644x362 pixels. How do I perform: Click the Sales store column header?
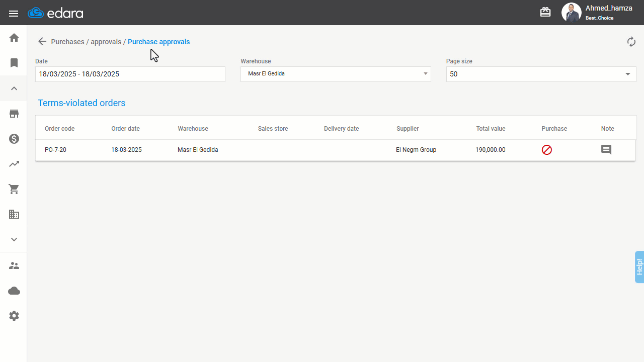point(273,129)
